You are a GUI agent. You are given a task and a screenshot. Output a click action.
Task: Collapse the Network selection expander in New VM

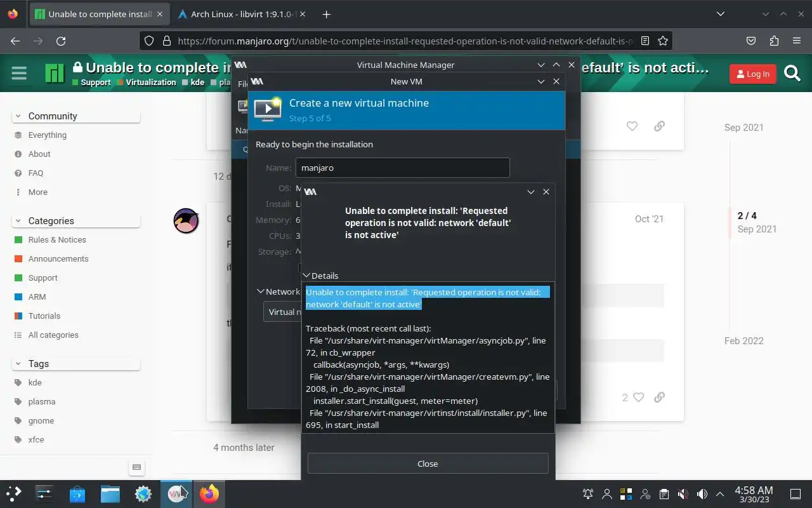click(278, 291)
